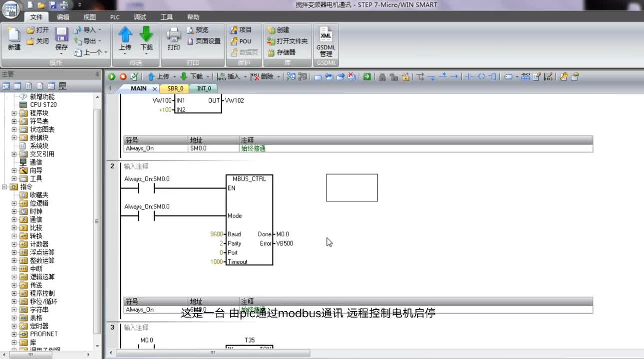
Task: Close the MAIN tab
Action: pos(155,89)
